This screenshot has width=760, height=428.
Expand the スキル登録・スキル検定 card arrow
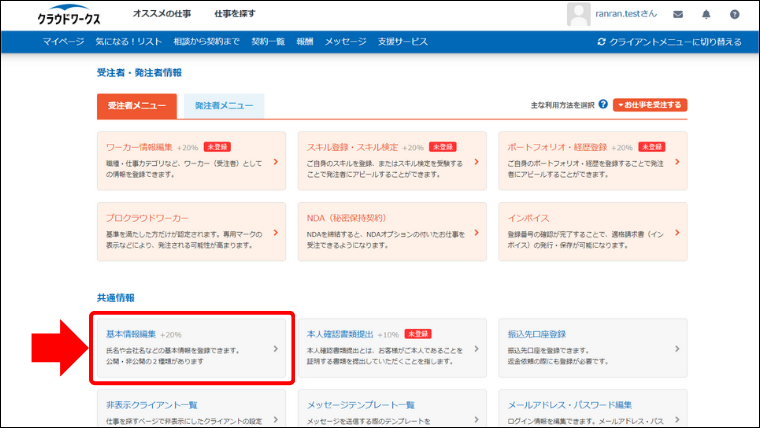tap(476, 161)
